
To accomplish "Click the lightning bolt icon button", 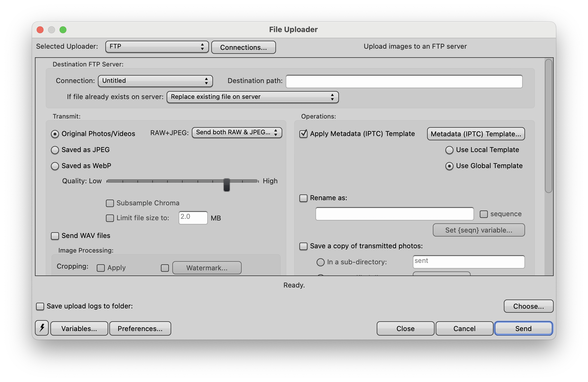I will point(42,328).
